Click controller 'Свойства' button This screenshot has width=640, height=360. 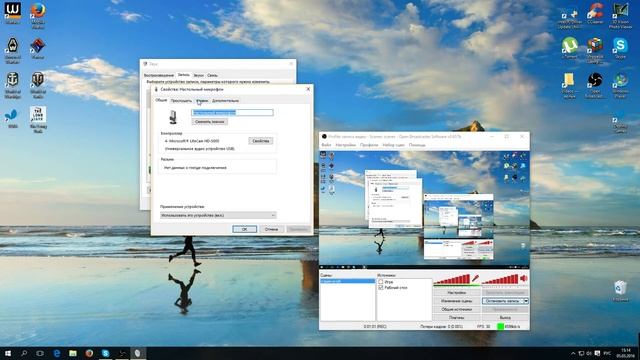[x=260, y=141]
